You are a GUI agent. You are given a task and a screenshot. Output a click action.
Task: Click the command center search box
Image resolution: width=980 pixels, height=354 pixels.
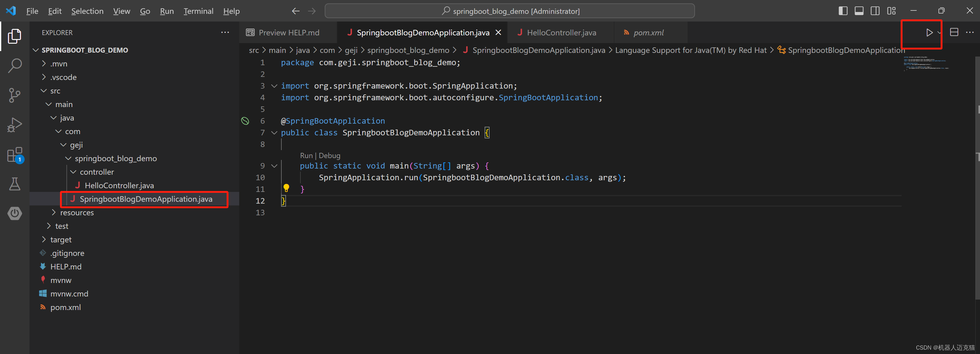tap(510, 11)
